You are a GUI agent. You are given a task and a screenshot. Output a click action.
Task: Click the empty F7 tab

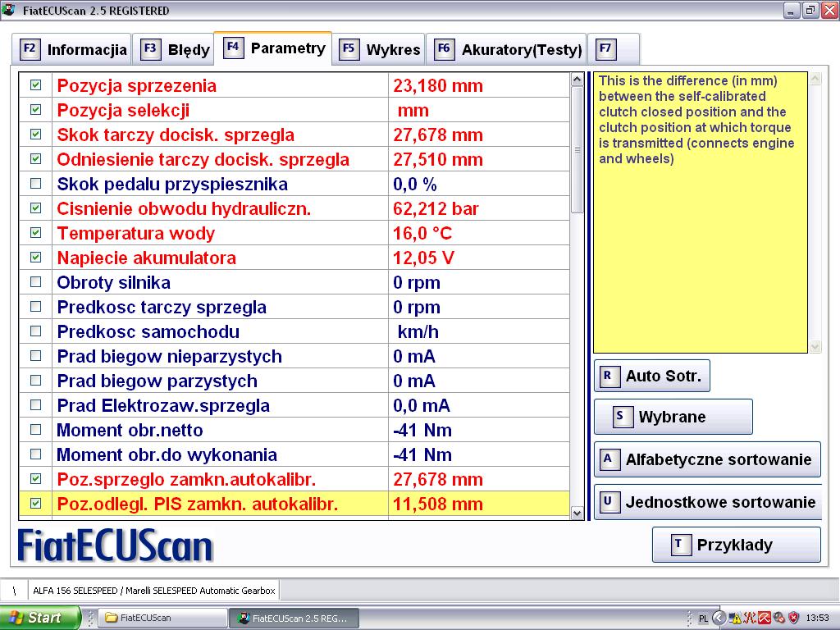[x=614, y=49]
